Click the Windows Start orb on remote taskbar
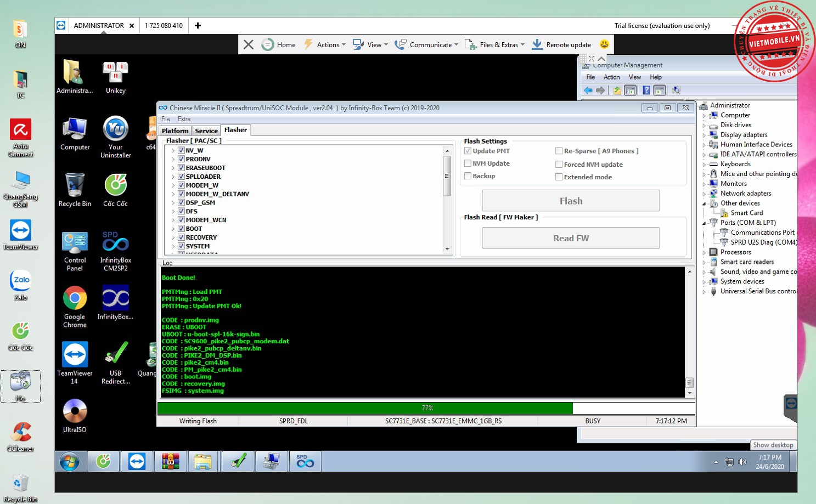The image size is (816, 504). 70,462
